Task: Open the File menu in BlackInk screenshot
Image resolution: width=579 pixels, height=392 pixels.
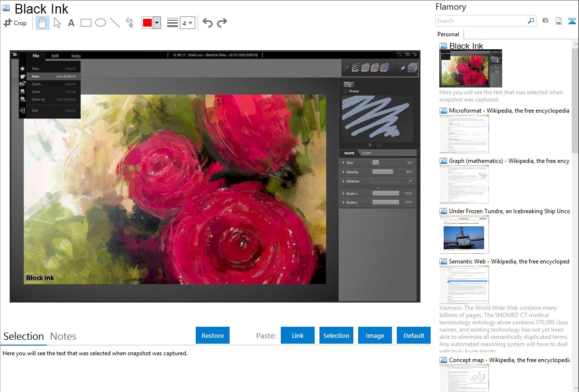Action: pos(36,56)
